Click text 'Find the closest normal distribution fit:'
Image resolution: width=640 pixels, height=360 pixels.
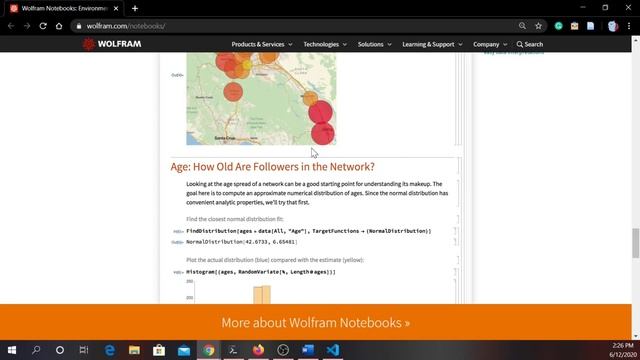pyautogui.click(x=235, y=219)
